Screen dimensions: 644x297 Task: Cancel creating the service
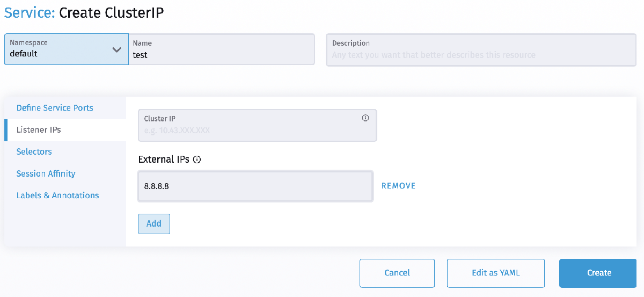pos(397,273)
